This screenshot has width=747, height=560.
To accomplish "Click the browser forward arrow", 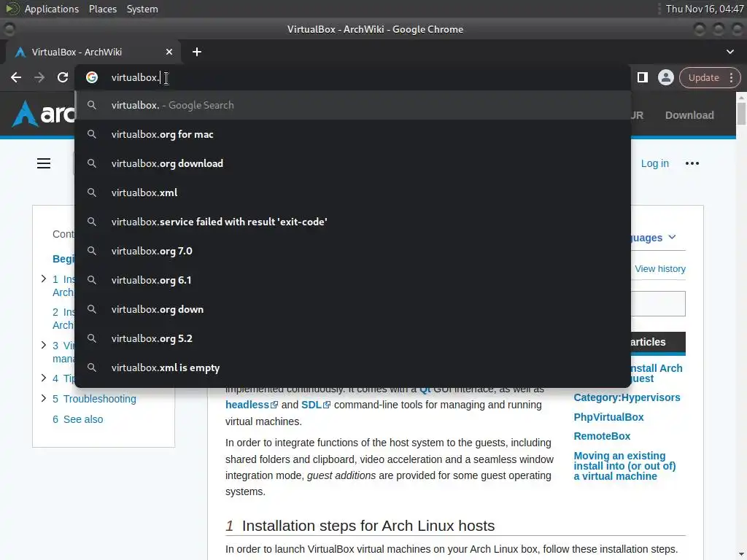I will click(x=39, y=77).
